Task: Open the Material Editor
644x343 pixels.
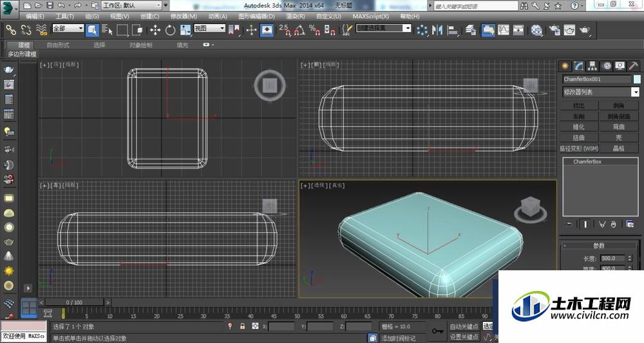Action: 536,30
